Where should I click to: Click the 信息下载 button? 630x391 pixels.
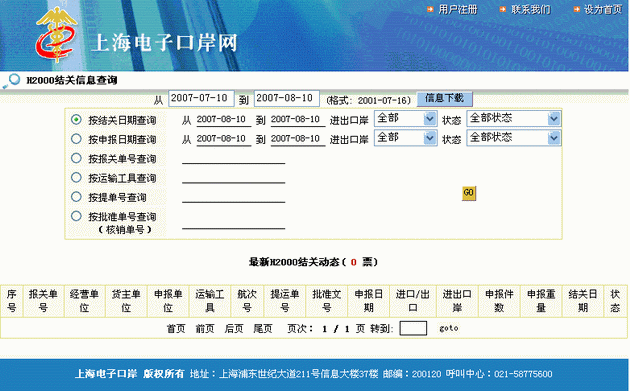(x=444, y=98)
